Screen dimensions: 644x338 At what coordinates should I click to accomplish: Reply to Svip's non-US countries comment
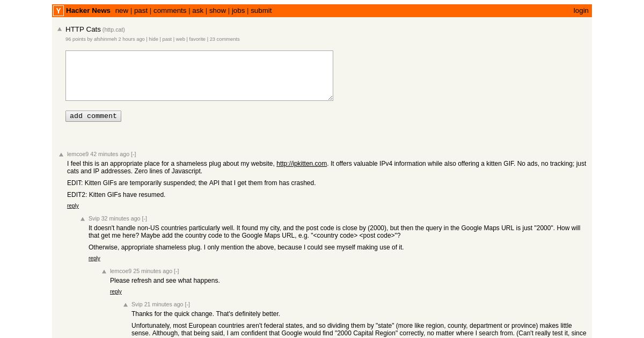pos(94,259)
